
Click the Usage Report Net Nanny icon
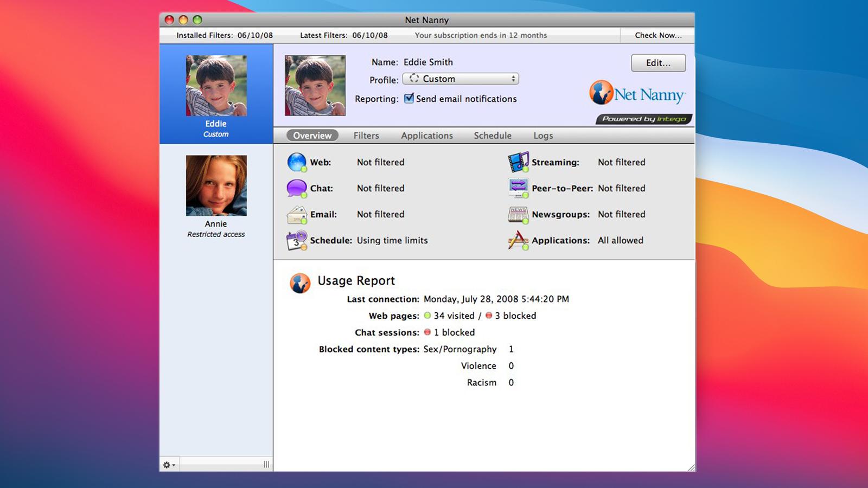(x=300, y=283)
